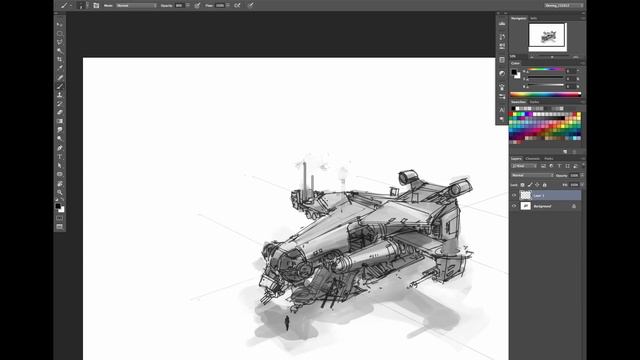Viewport: 640px width, 360px height.
Task: Switch to the Styles tab
Action: (534, 102)
